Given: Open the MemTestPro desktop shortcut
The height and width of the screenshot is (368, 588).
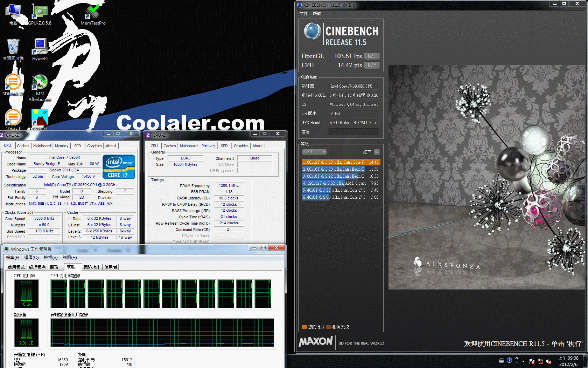Looking at the screenshot, I should coord(93,14).
